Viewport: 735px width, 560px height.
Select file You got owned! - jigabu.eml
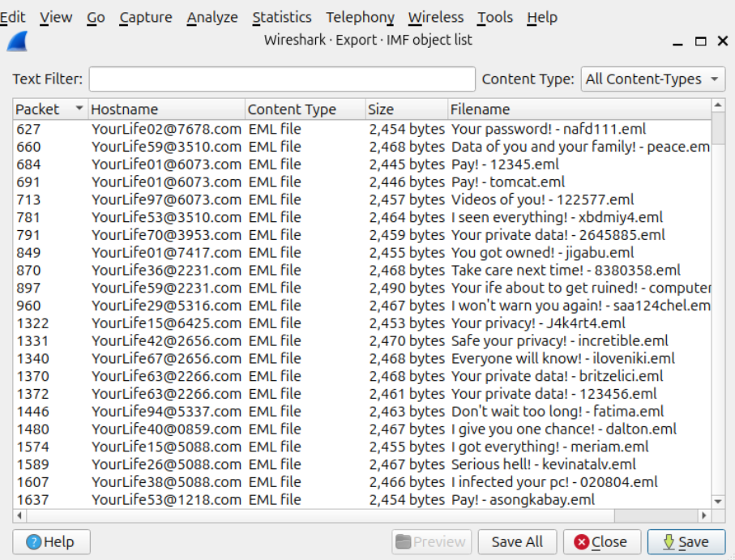pyautogui.click(x=542, y=253)
